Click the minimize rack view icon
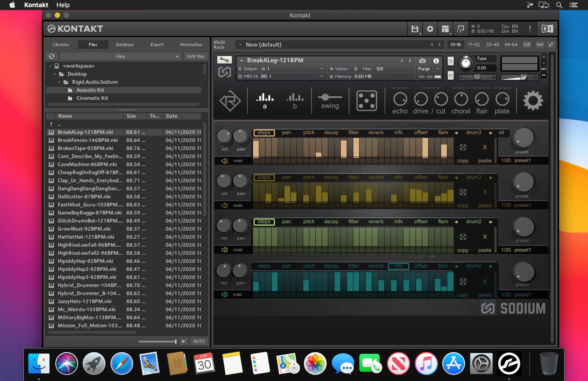Viewport: 588px width, 381px height. click(460, 29)
